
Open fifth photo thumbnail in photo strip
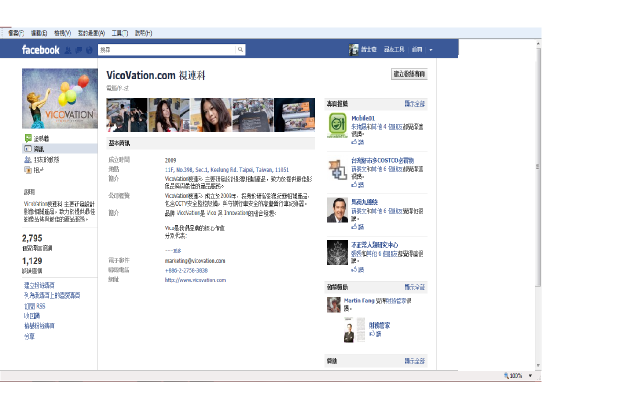(x=295, y=115)
